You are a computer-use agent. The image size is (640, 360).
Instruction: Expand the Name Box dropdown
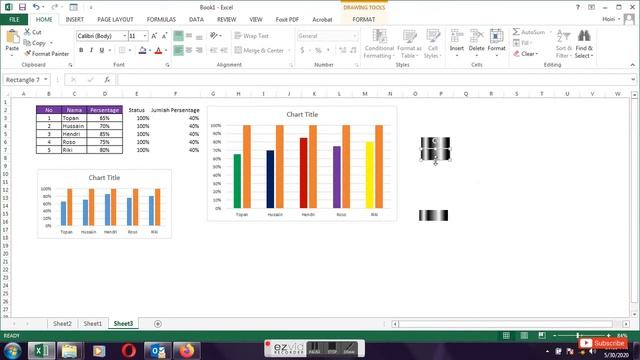46,80
